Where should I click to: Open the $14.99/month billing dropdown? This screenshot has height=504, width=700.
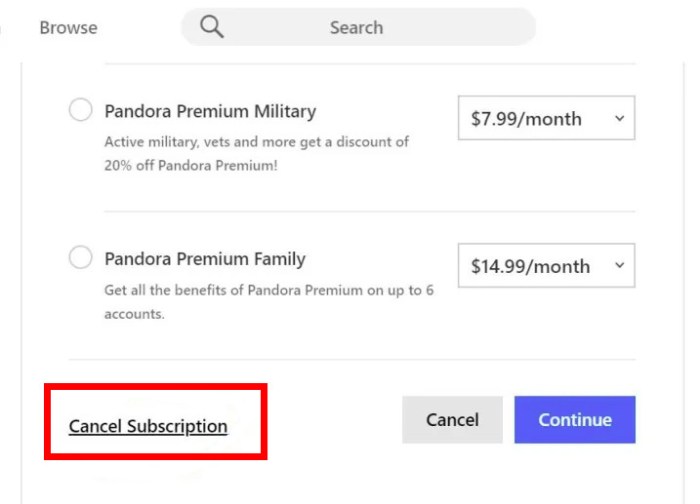(x=546, y=266)
